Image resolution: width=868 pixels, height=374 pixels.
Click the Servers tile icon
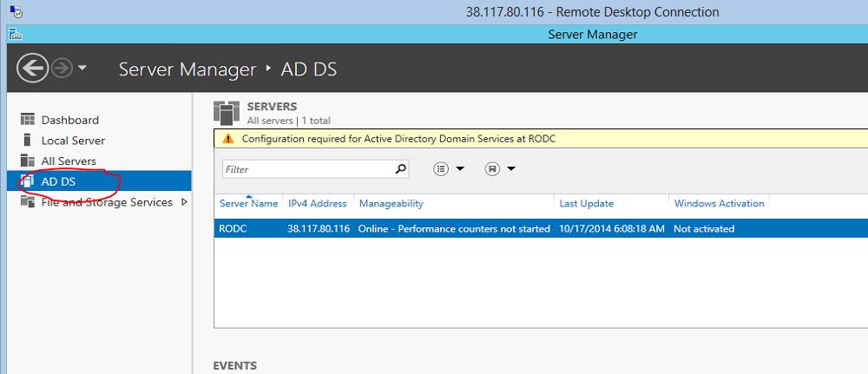click(x=227, y=113)
